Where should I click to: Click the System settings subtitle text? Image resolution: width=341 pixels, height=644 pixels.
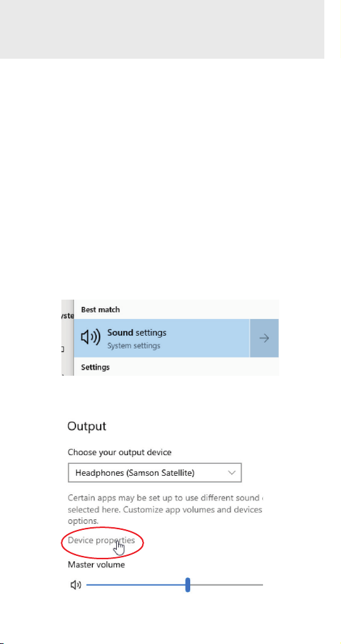(x=133, y=346)
